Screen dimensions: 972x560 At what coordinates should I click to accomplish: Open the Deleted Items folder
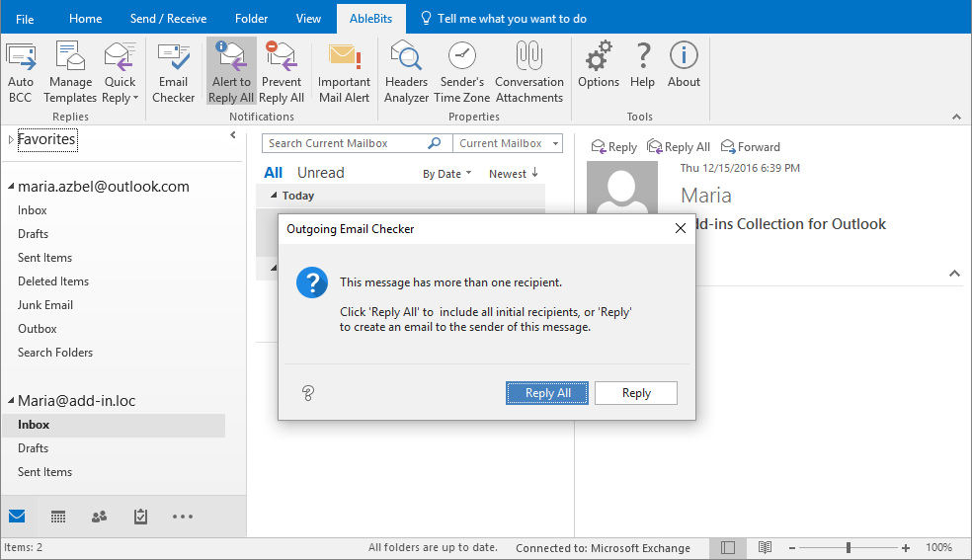pyautogui.click(x=53, y=281)
